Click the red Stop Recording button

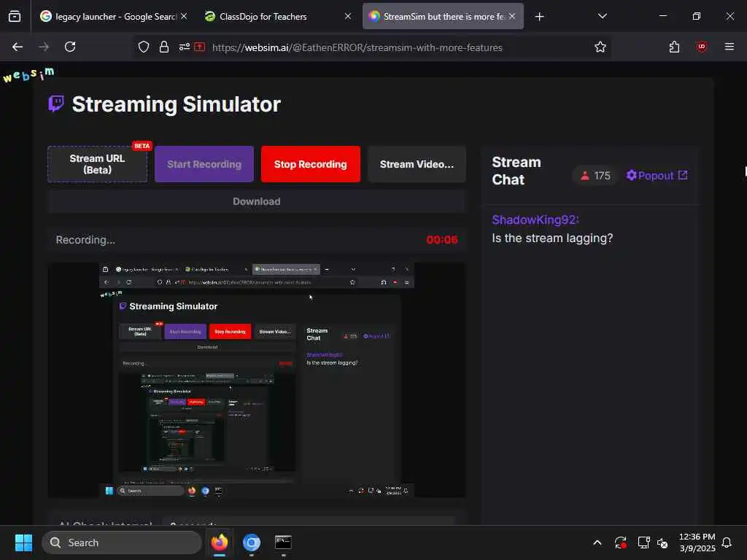point(311,164)
